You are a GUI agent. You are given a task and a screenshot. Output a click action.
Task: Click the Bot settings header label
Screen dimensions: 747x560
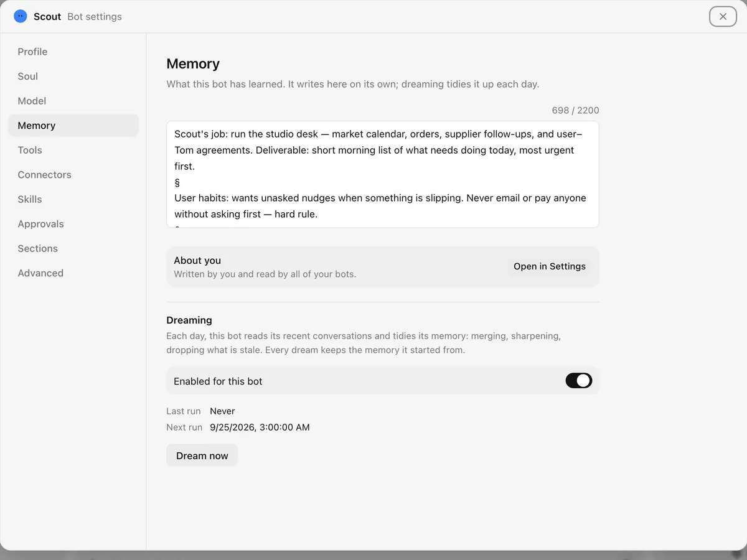(95, 17)
